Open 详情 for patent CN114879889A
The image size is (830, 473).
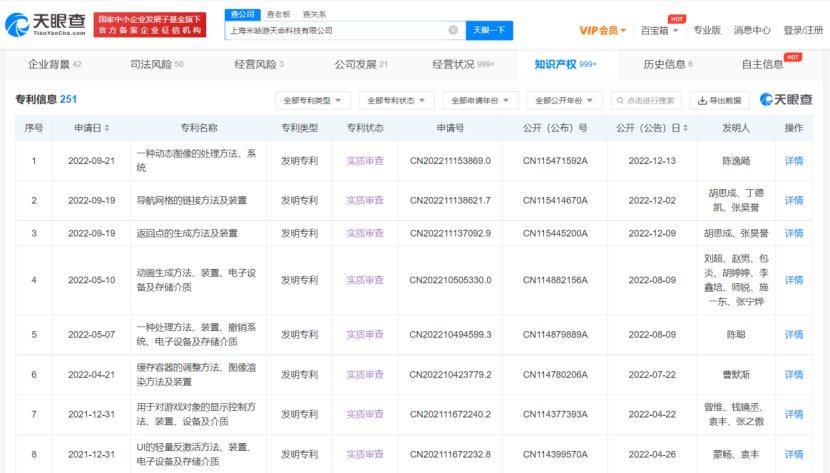[793, 334]
